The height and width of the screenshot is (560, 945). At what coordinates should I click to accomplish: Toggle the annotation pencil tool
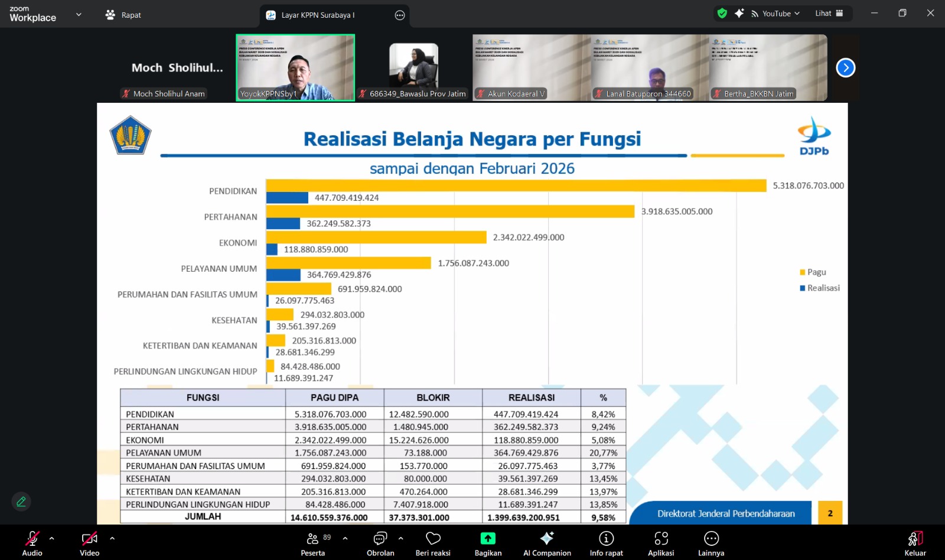coord(21,502)
